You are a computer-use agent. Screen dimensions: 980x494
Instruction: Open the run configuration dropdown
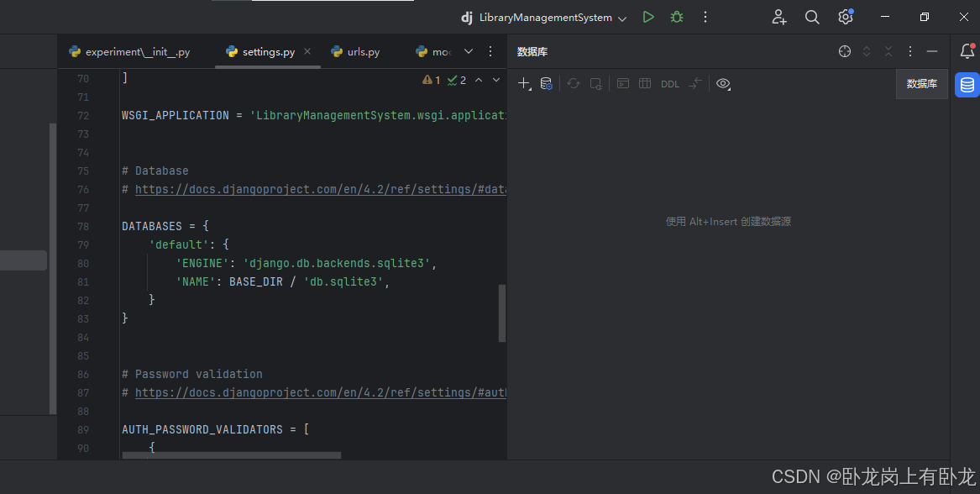[x=622, y=18]
